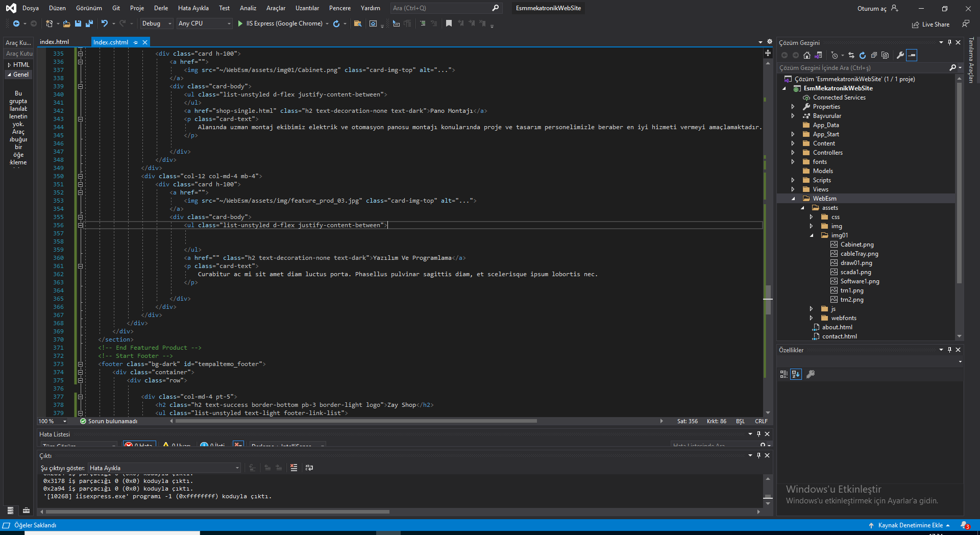Click the Open File folder icon
Viewport: 980px width, 535px height.
tap(66, 23)
